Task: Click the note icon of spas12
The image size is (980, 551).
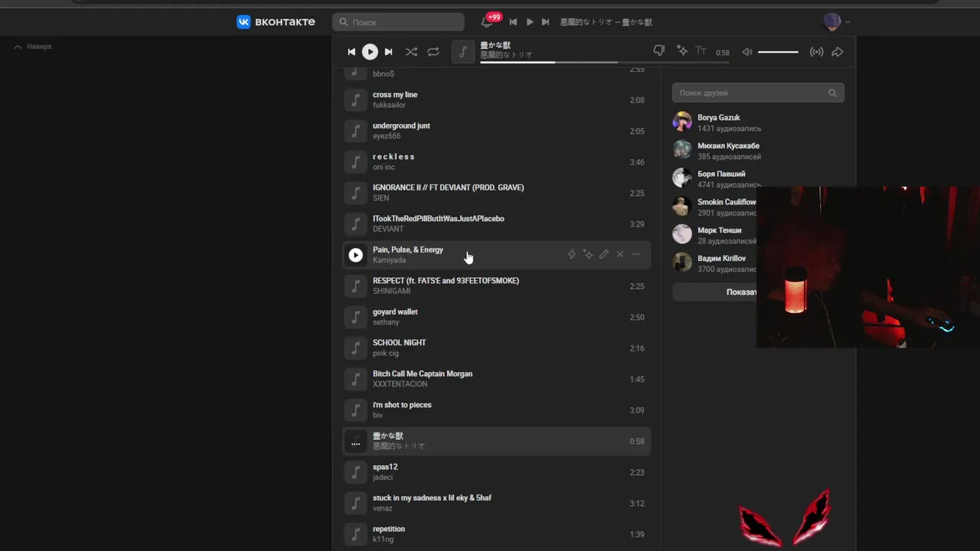Action: [355, 471]
